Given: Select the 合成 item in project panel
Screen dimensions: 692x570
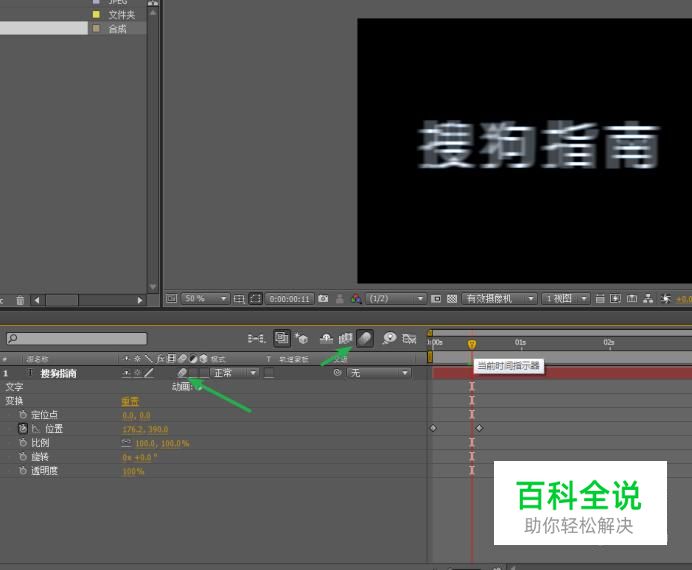Looking at the screenshot, I should point(118,29).
